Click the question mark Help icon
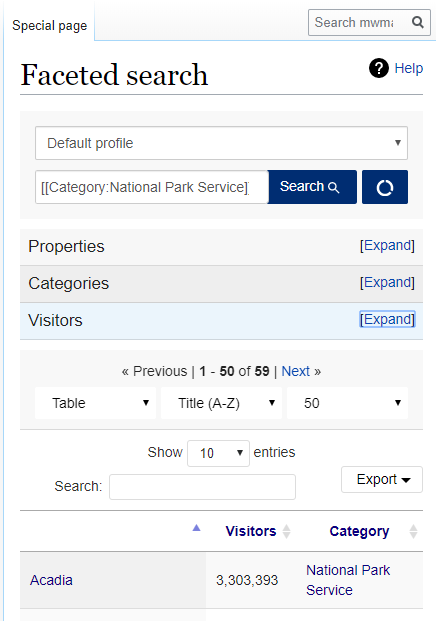The image size is (436, 621). coord(379,68)
